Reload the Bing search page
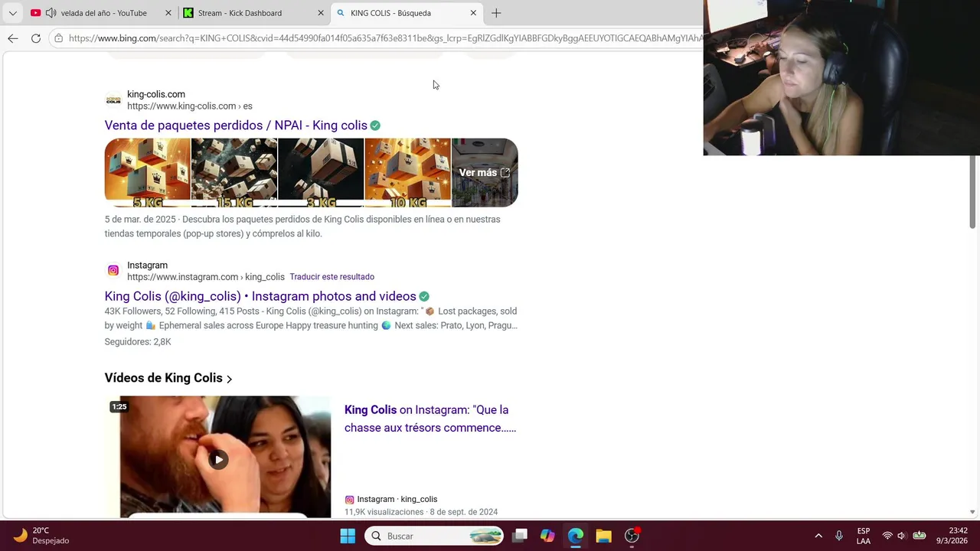980x551 pixels. [x=36, y=38]
